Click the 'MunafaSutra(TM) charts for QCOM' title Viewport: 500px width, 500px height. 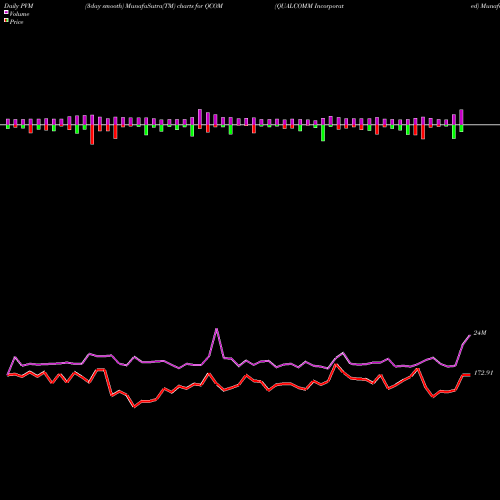coord(174,6)
